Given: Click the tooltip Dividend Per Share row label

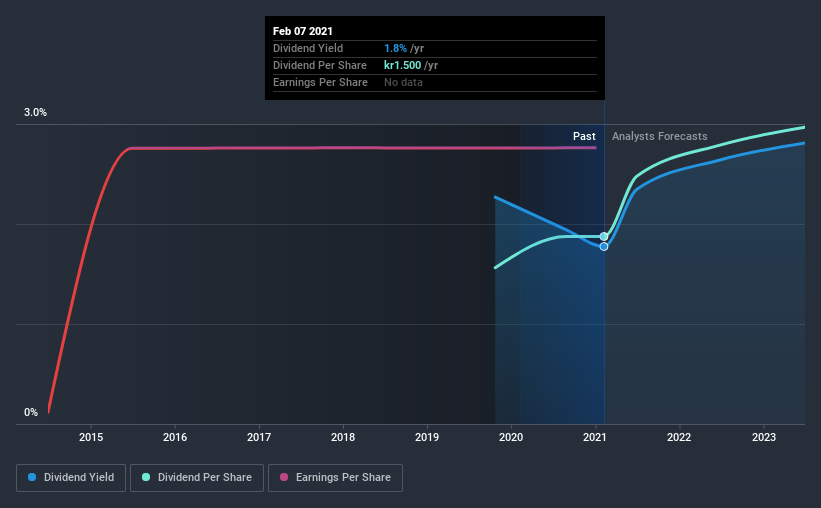Looking at the screenshot, I should [x=320, y=65].
